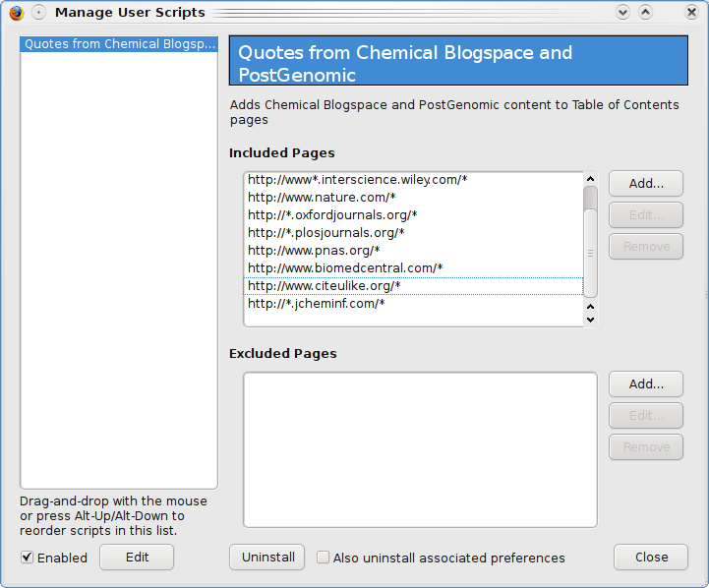
Task: Choose the http://*.jcheminf.com/* included page
Action: point(316,304)
